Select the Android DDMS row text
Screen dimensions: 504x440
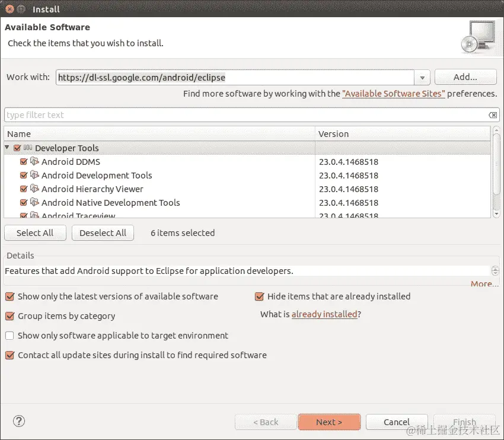[x=71, y=162]
